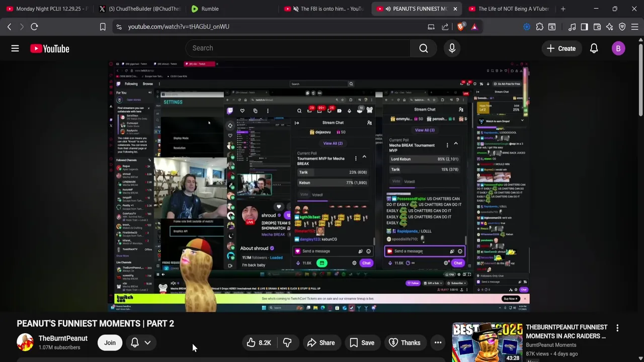Open BEST 2025 suggested video thumbnail
The width and height of the screenshot is (644, 362).
[487, 342]
